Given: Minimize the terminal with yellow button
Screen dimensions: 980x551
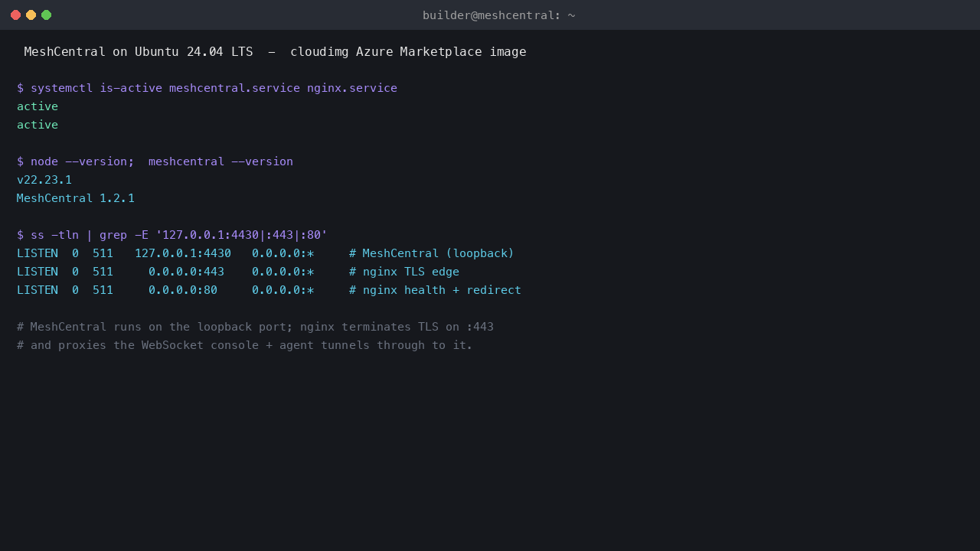Looking at the screenshot, I should point(31,15).
